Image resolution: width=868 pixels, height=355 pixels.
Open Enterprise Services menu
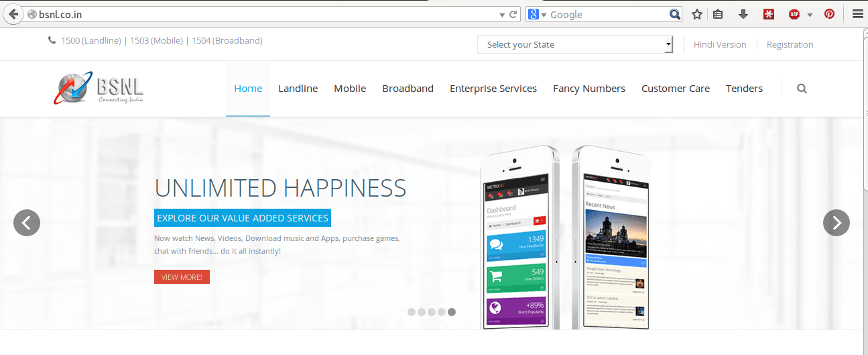pyautogui.click(x=493, y=89)
